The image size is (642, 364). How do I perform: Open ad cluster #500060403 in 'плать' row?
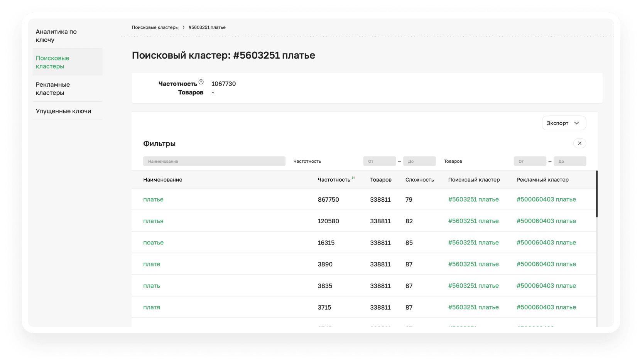pyautogui.click(x=546, y=286)
